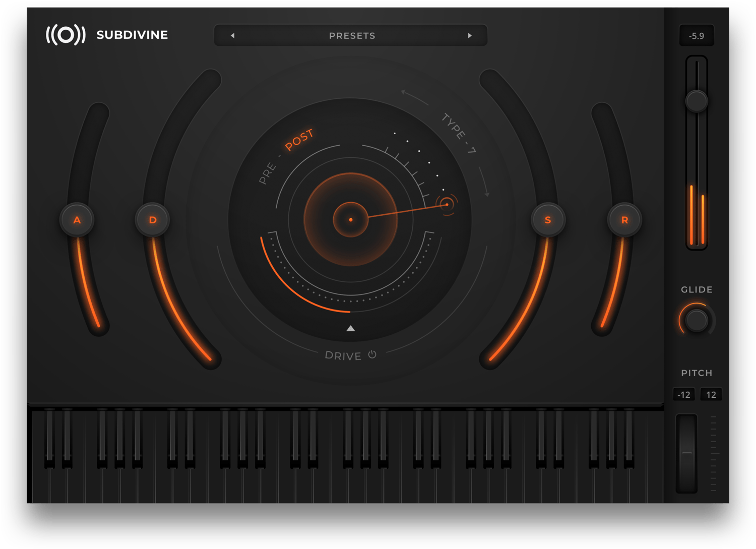Click the -12 pitch range field
This screenshot has width=756, height=549.
click(x=684, y=395)
